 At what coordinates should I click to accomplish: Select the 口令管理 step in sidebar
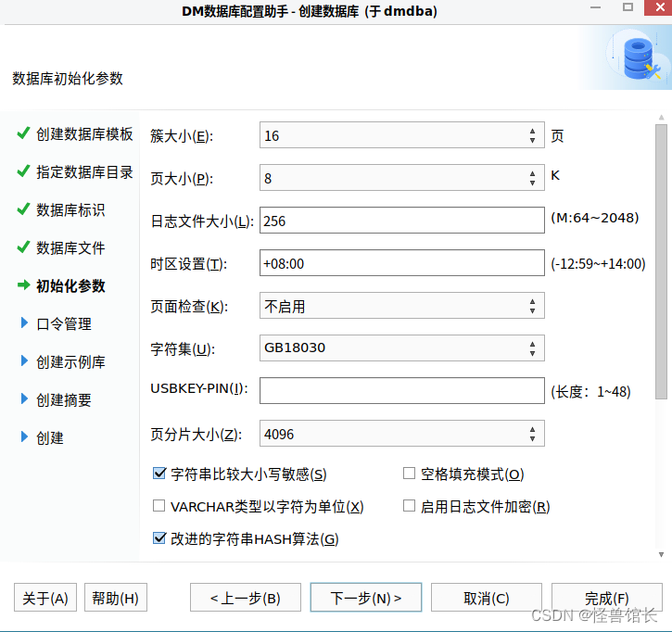click(64, 324)
